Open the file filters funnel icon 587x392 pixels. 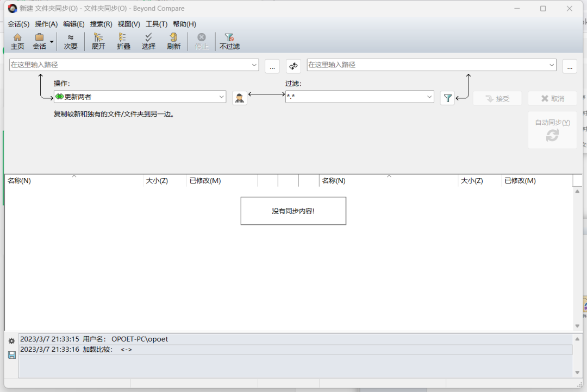pyautogui.click(x=447, y=98)
